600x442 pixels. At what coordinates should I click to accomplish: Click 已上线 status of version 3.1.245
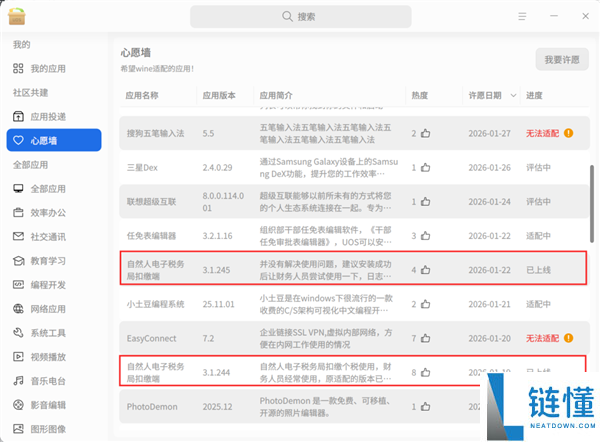[x=538, y=270]
